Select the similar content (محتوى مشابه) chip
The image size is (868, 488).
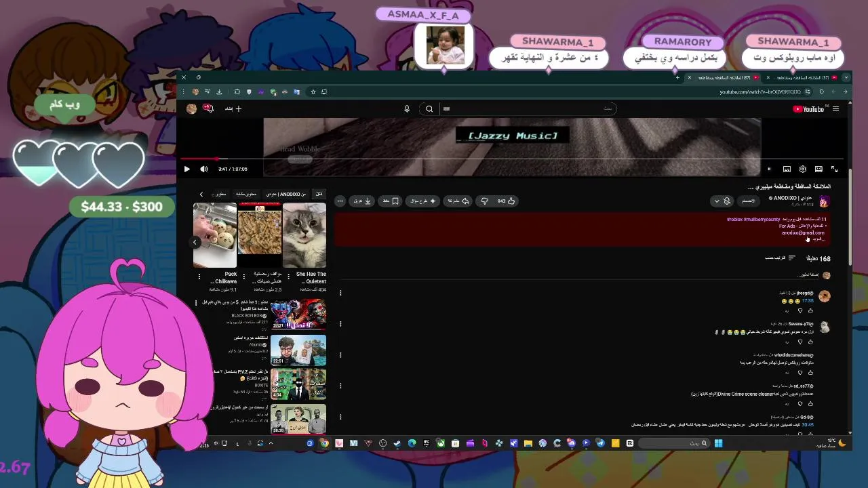[246, 194]
